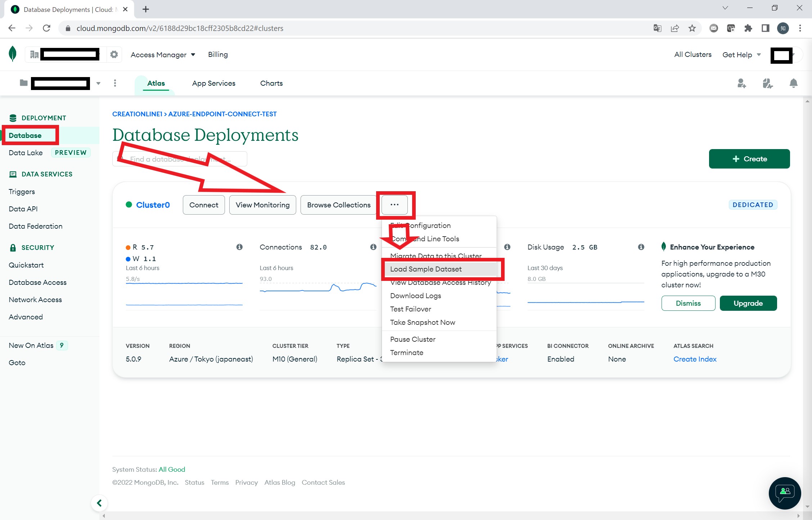The width and height of the screenshot is (812, 520).
Task: Open the project activity feed icon
Action: (x=767, y=83)
